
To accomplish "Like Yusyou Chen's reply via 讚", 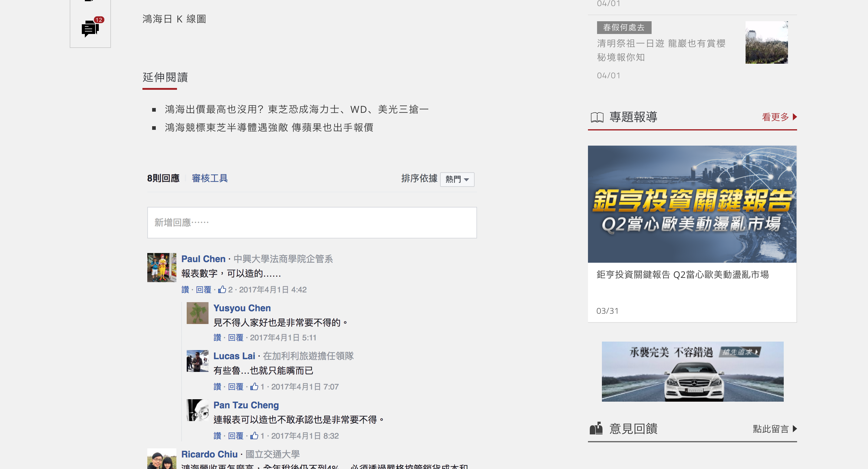I will (x=217, y=338).
